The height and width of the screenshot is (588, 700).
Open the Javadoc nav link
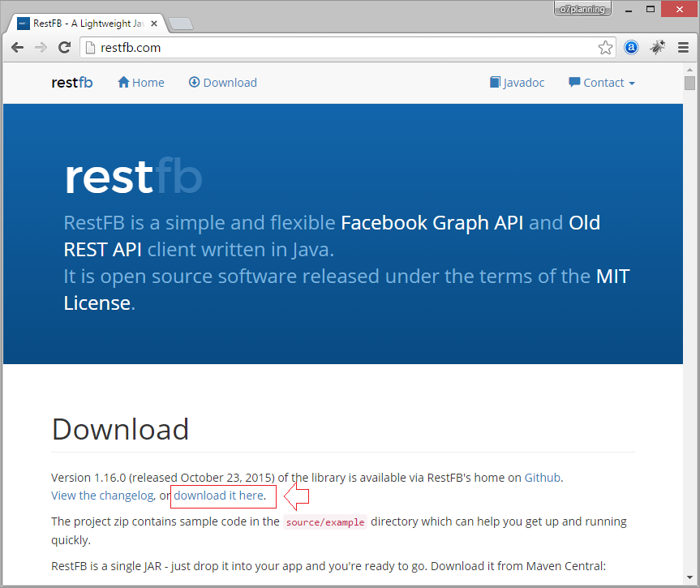coord(517,83)
